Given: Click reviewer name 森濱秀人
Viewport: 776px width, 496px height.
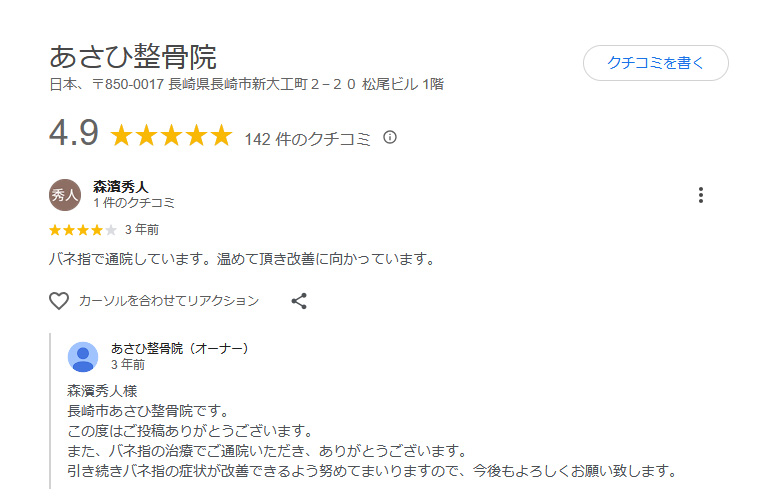Looking at the screenshot, I should 121,186.
